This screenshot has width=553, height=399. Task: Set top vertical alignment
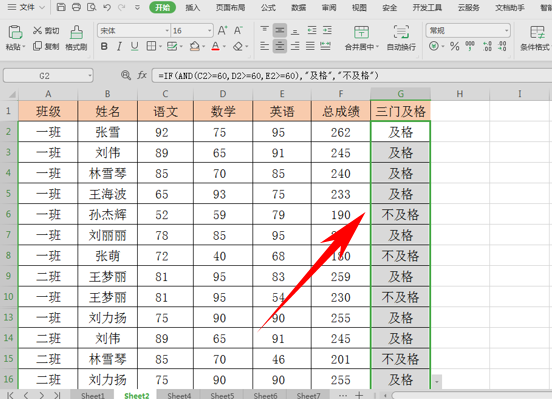[265, 31]
